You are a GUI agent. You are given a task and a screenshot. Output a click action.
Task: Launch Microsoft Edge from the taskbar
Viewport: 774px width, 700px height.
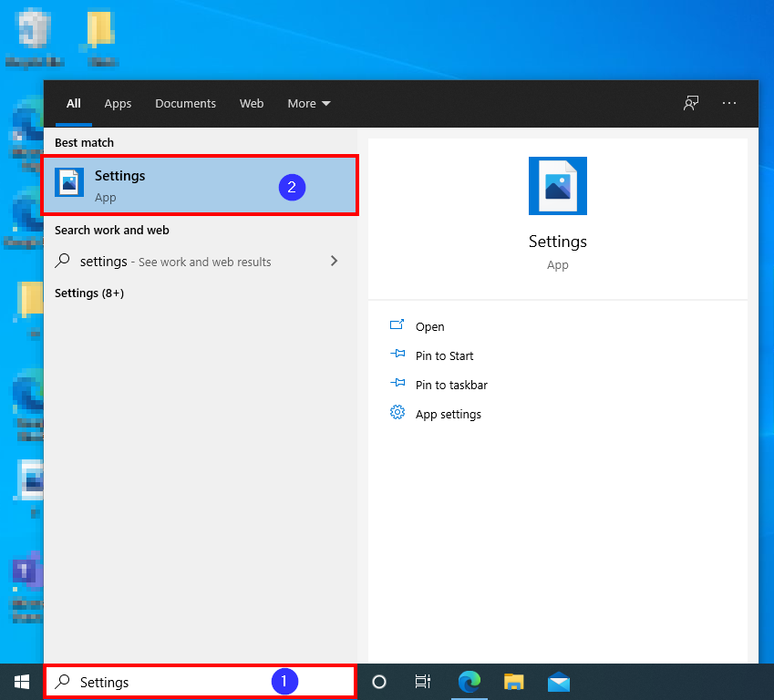coord(470,683)
